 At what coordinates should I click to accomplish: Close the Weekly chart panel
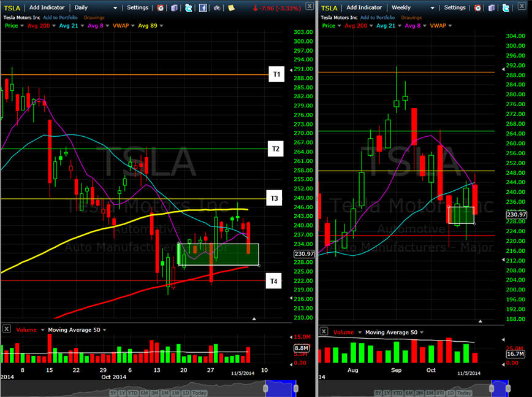click(522, 6)
